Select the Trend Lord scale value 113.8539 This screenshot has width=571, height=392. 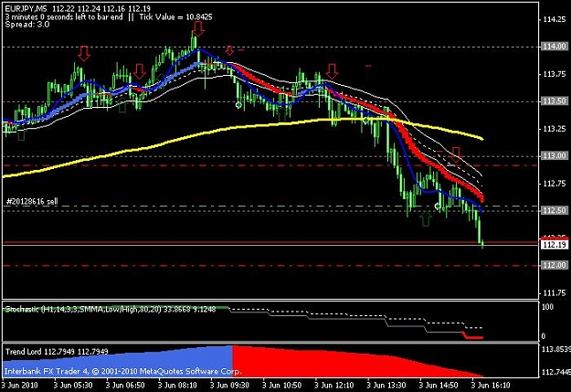click(x=556, y=349)
